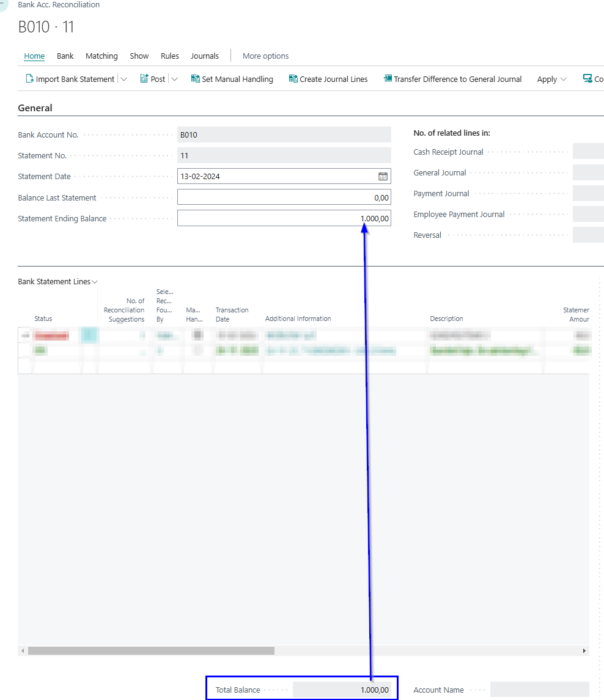This screenshot has height=700, width=604.
Task: Open the Journals tab
Action: [x=204, y=56]
